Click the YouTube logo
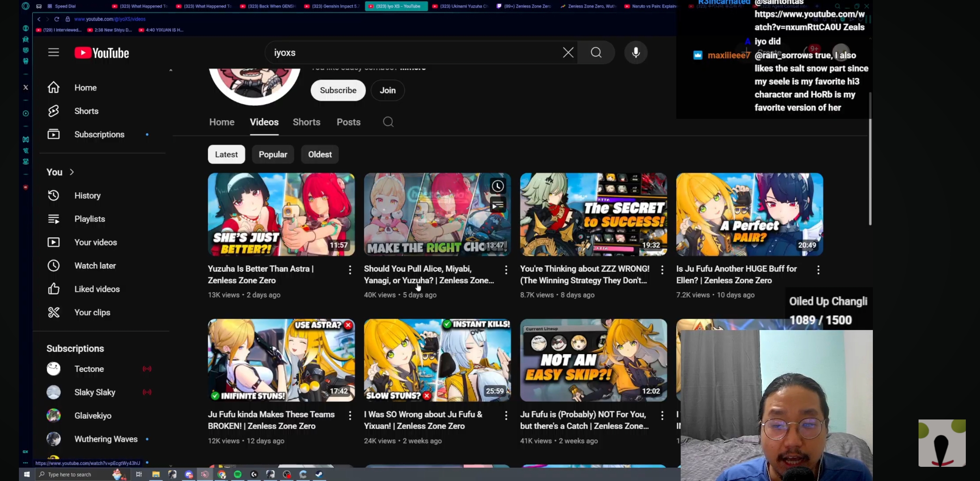The image size is (980, 481). pos(102,53)
